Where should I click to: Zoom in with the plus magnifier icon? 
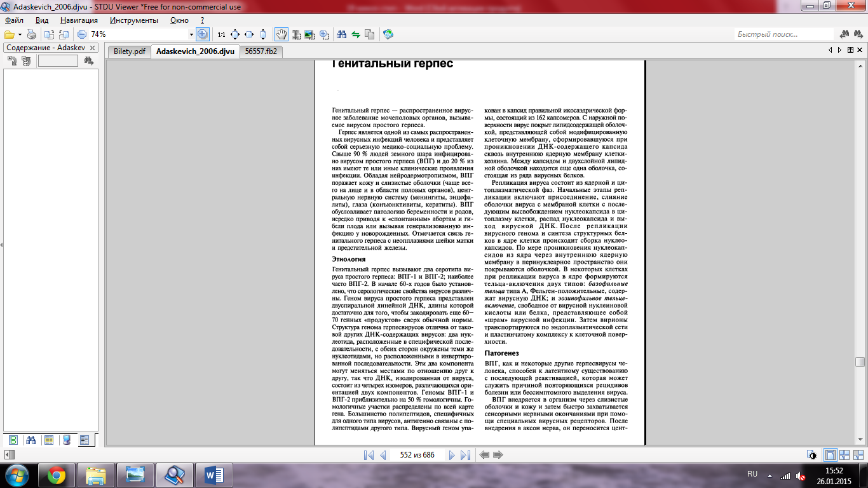[x=202, y=34]
